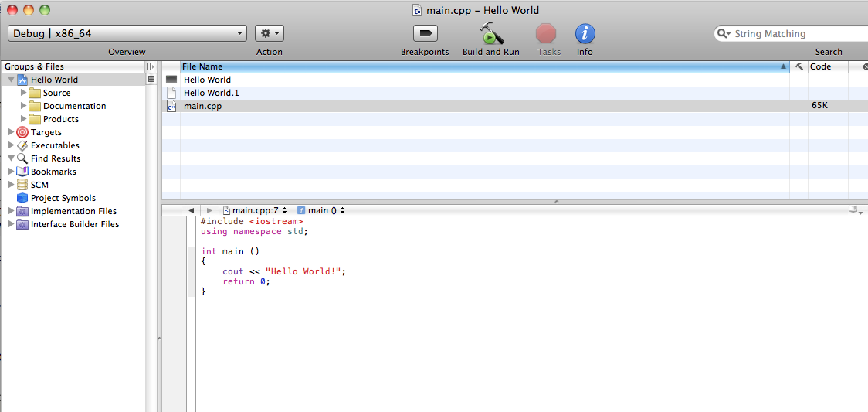Click the splitter icon beside Groups & Files
This screenshot has width=868, height=412.
(x=151, y=66)
